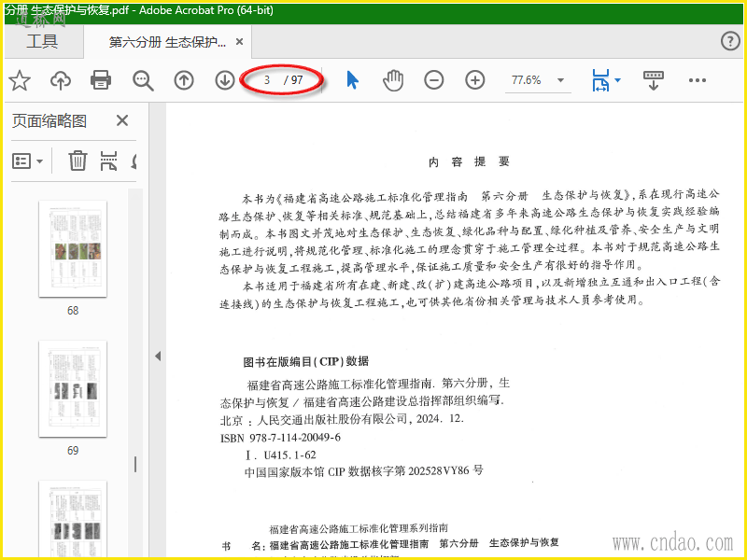Viewport: 747px width, 560px height.
Task: Go to next page with down arrow
Action: tap(225, 80)
